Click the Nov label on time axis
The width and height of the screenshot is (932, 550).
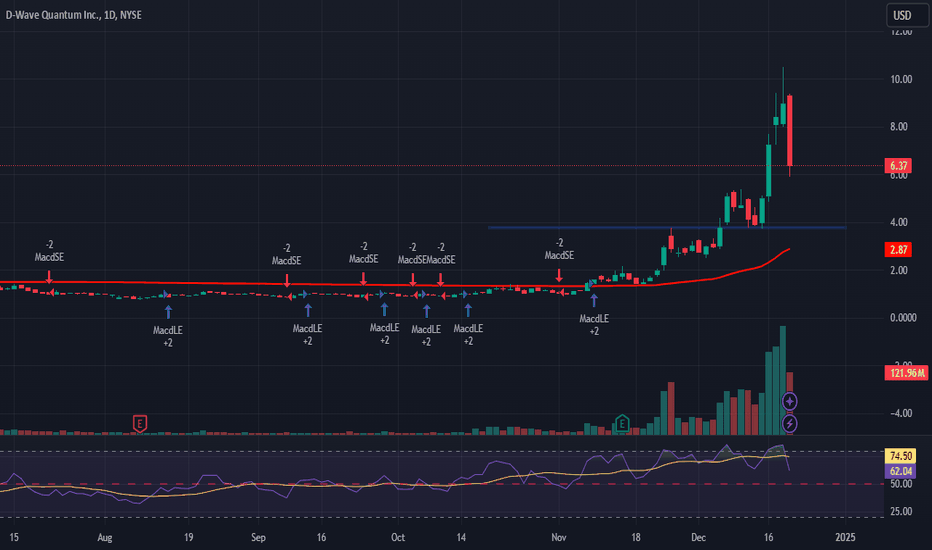559,538
